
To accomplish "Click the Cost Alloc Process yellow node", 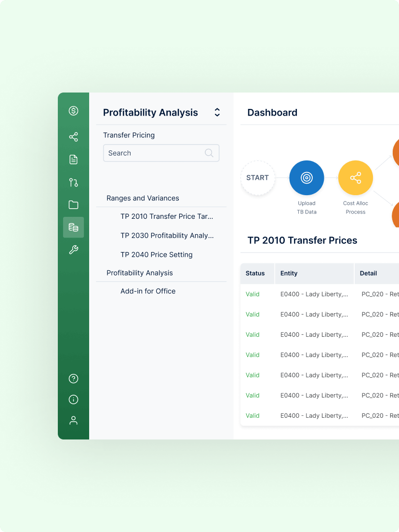I will click(x=356, y=178).
